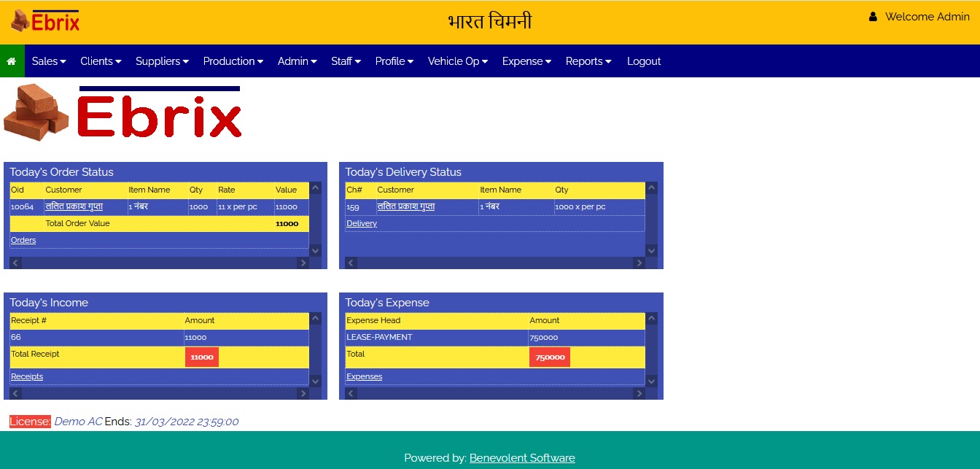The image size is (980, 469).
Task: Click the Welcome Admin text
Action: pyautogui.click(x=927, y=16)
